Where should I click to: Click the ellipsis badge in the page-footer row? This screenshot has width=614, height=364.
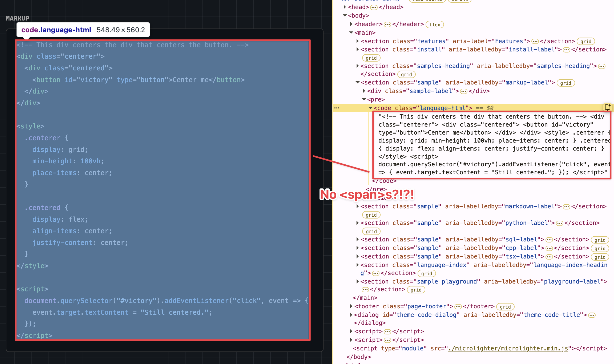click(458, 307)
